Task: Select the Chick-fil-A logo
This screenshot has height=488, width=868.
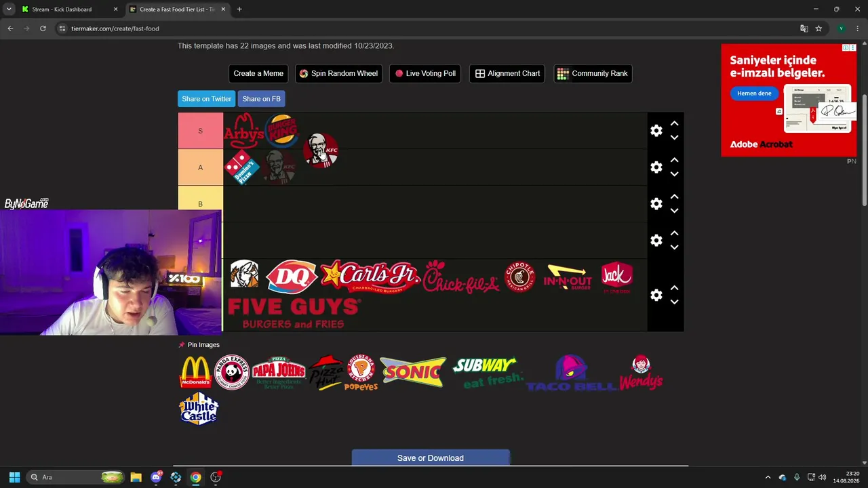Action: pyautogui.click(x=461, y=277)
